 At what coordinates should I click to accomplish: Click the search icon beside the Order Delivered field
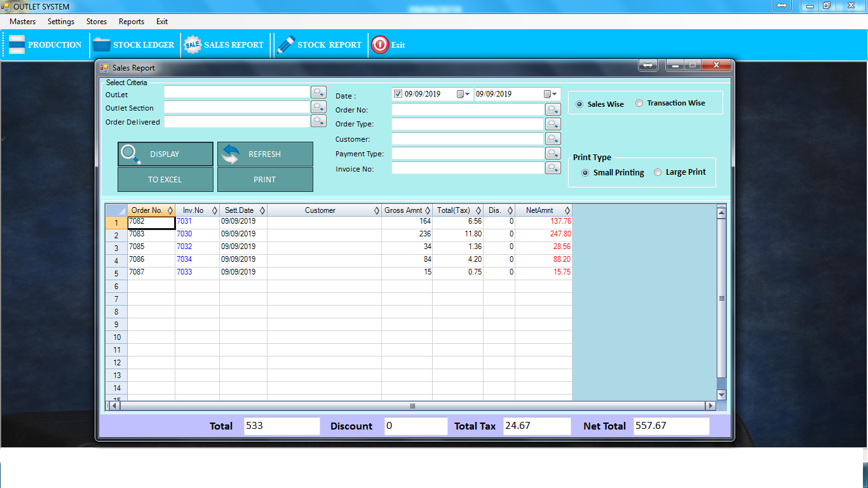(318, 120)
